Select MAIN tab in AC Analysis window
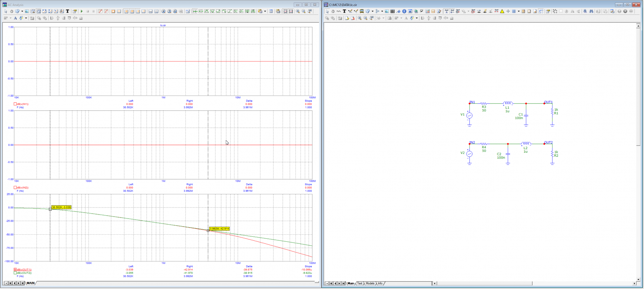Image resolution: width=644 pixels, height=289 pixels. pyautogui.click(x=31, y=283)
